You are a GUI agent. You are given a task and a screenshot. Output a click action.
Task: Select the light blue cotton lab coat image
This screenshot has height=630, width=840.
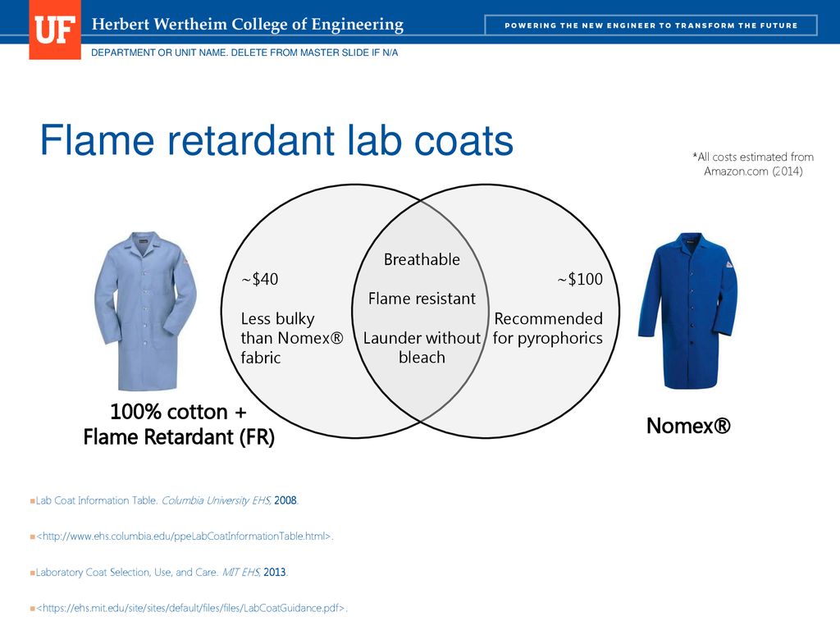(145, 311)
